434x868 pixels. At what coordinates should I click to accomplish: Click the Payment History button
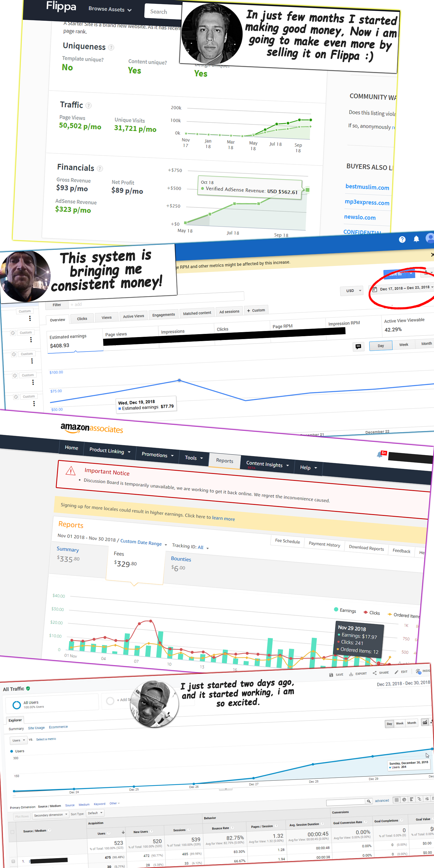click(324, 544)
